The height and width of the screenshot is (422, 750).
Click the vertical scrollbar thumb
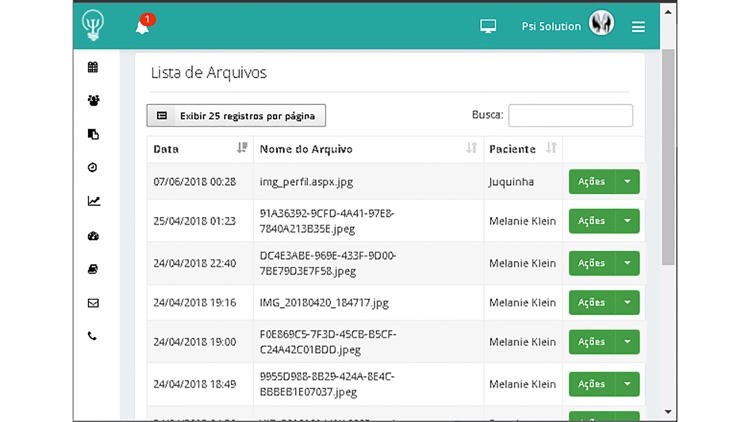click(668, 156)
